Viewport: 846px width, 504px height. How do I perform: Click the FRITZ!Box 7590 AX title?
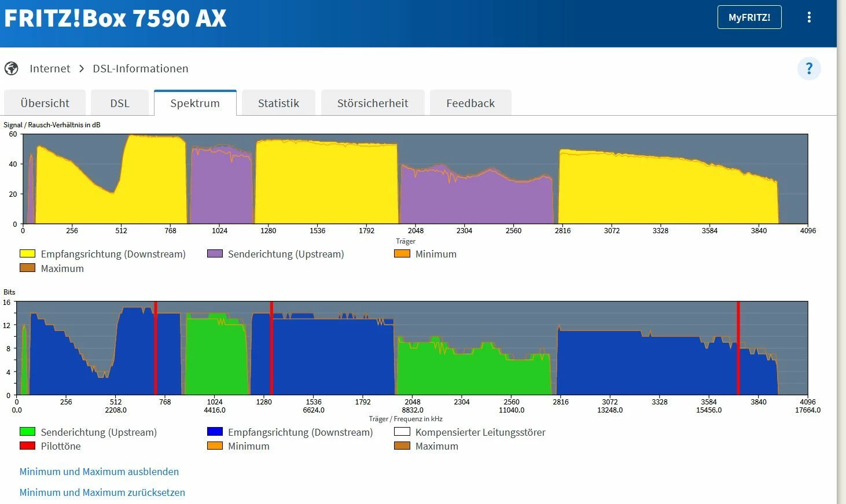coord(115,18)
